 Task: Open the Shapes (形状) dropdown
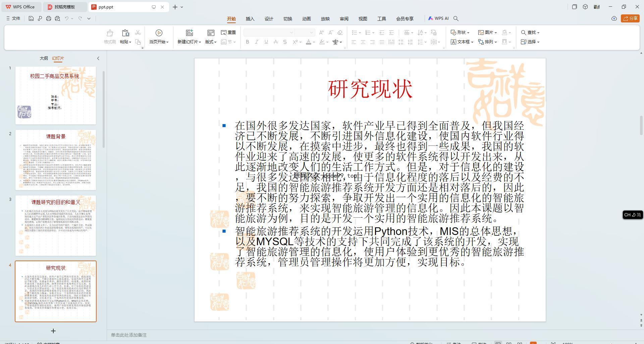click(460, 33)
